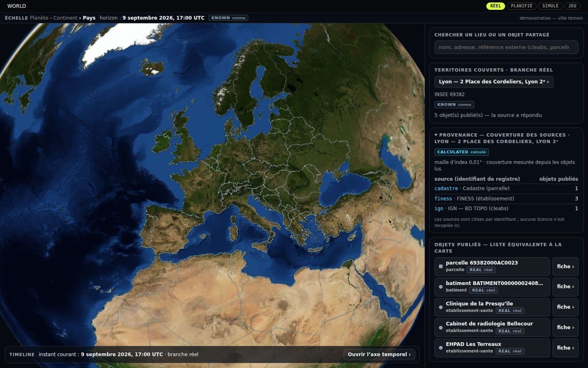This screenshot has width=588, height=368.
Task: Open the cadastre source identifier
Action: tap(446, 188)
